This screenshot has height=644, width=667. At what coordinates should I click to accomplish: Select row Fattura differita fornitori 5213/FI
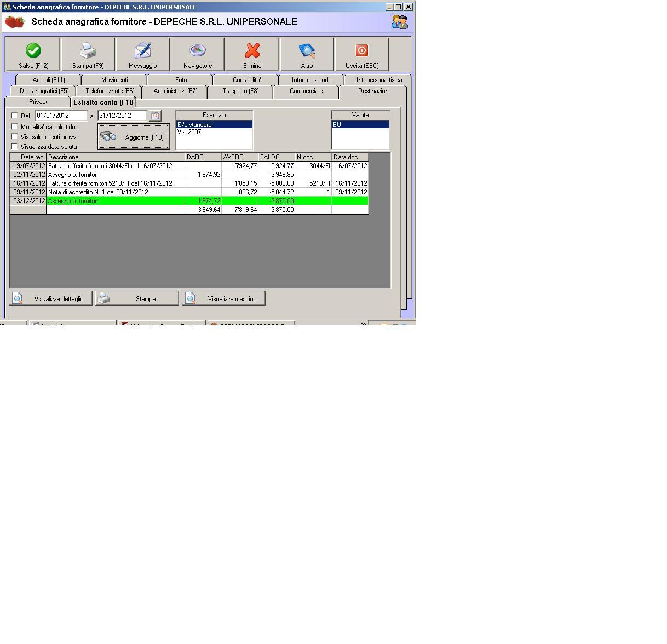point(189,183)
